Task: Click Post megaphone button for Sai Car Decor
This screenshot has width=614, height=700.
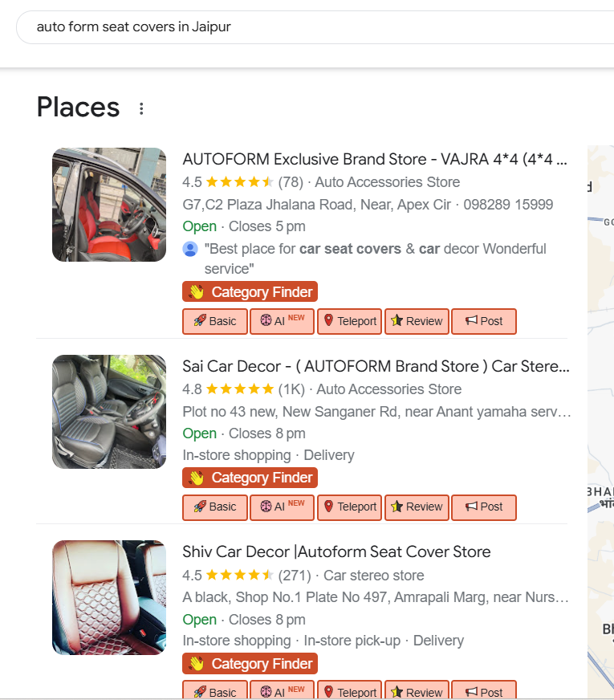Action: 483,507
